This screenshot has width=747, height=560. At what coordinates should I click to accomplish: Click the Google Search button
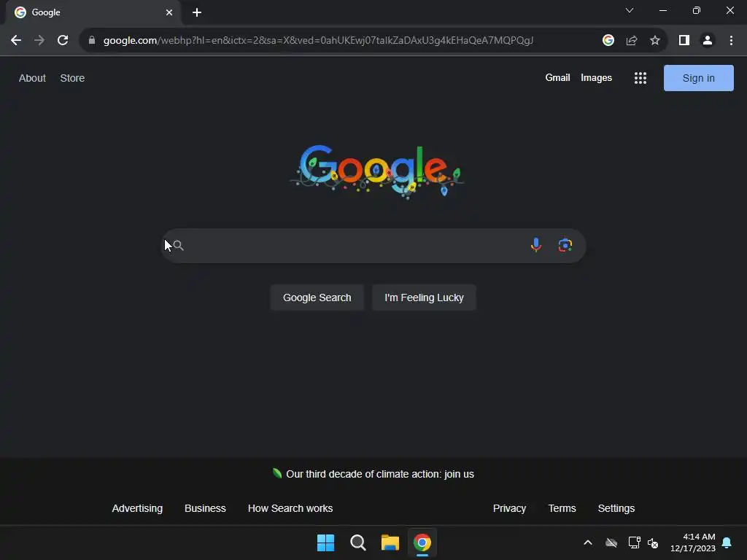coord(317,297)
